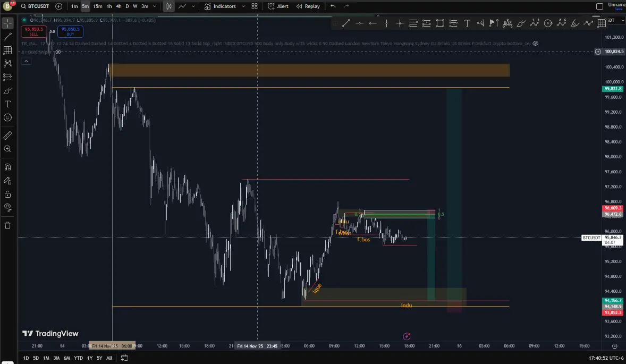Screen dimensions: 626x364
Task: Open the 17:40:52 UTC+6 timezone menu
Action: (606, 358)
